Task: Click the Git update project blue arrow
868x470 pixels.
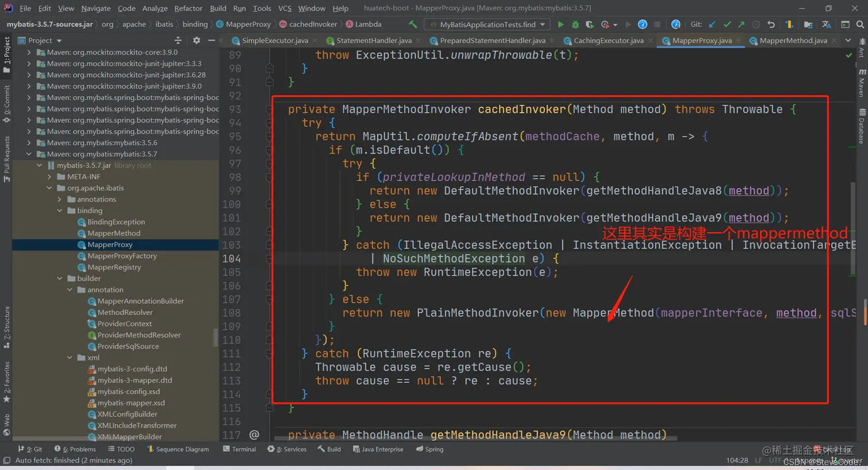Action: pyautogui.click(x=712, y=24)
